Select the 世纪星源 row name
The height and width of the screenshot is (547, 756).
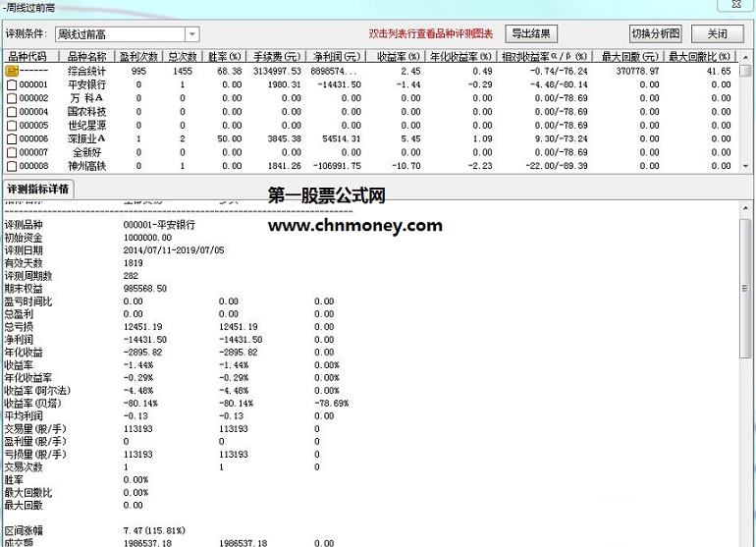coord(86,126)
